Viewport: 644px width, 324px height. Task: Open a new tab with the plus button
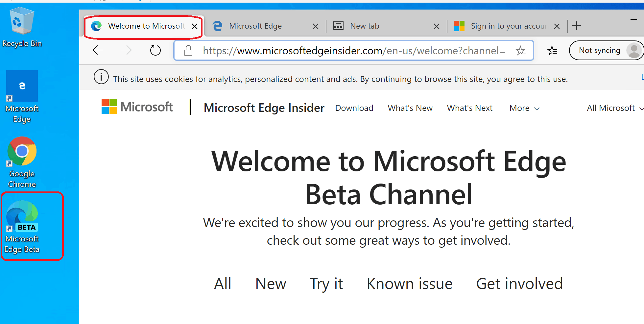[577, 26]
